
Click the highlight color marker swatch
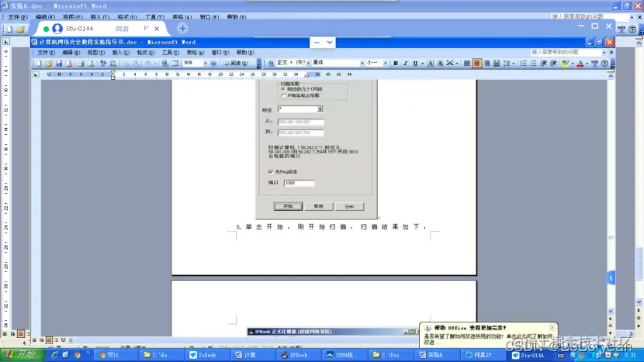coord(566,64)
